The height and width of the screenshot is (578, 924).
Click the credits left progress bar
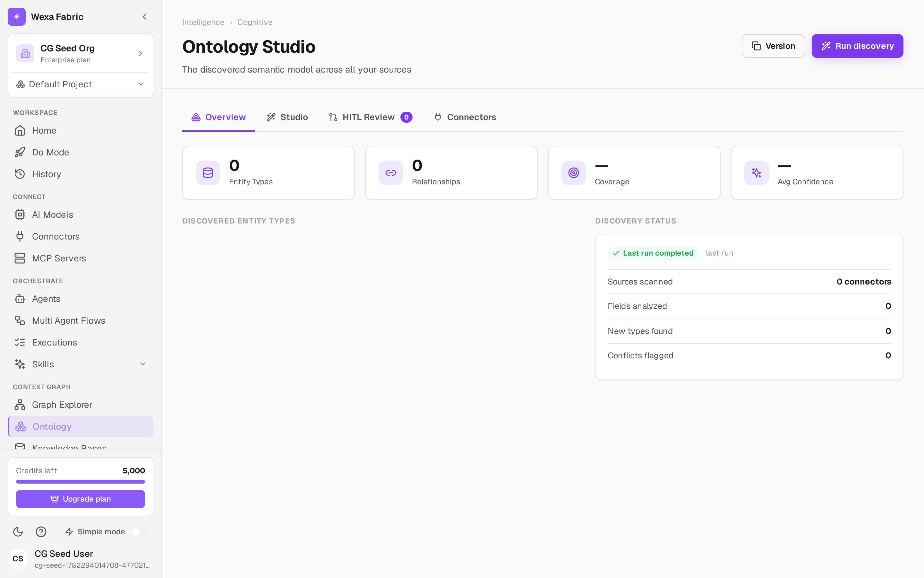[x=81, y=482]
